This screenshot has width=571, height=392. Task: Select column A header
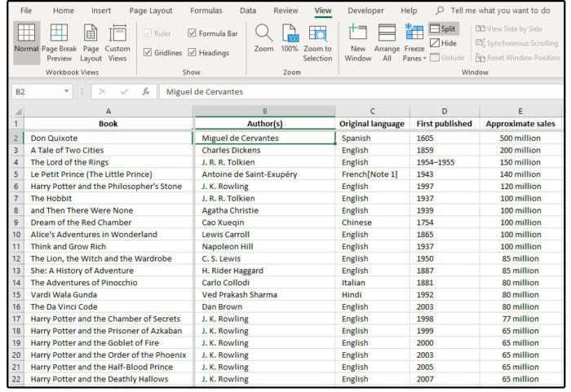click(108, 111)
